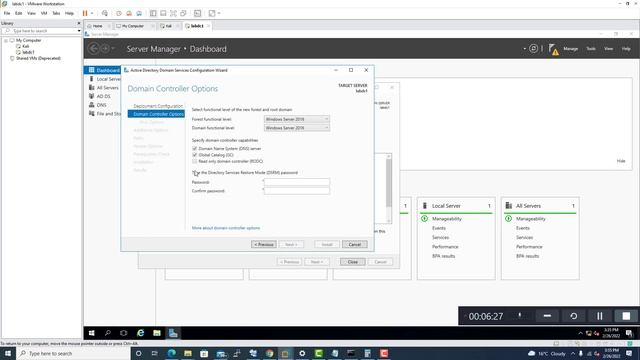Open Server Manager Tools menu
This screenshot has width=640, height=360.
pyautogui.click(x=591, y=49)
